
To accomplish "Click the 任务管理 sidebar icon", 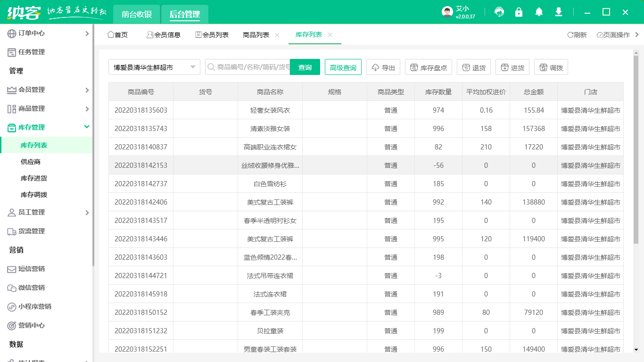I will click(x=12, y=52).
